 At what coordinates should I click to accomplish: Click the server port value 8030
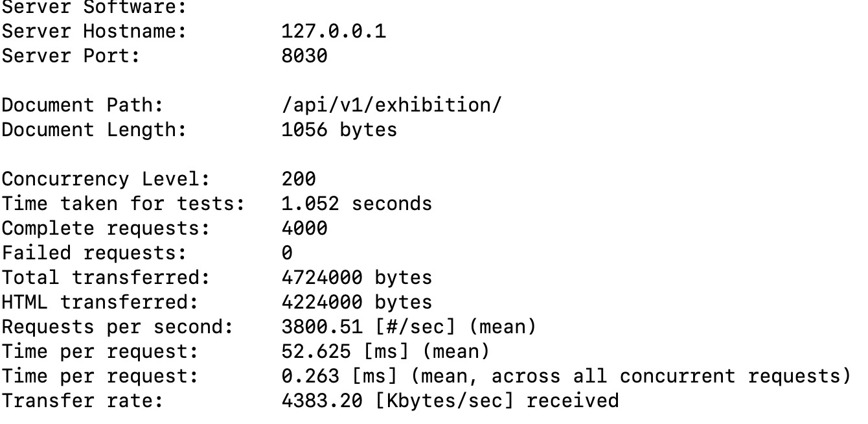304,56
